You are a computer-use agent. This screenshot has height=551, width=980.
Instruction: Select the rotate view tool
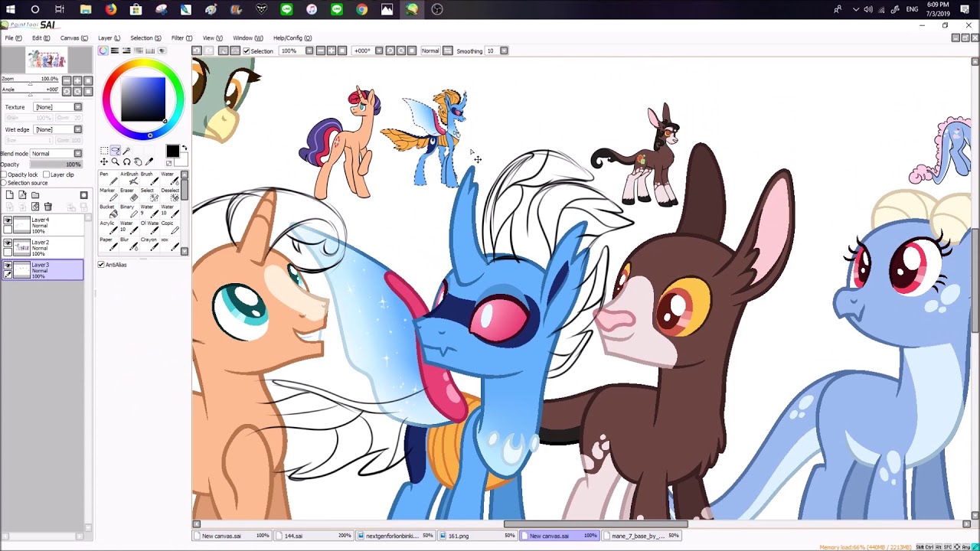tap(127, 161)
